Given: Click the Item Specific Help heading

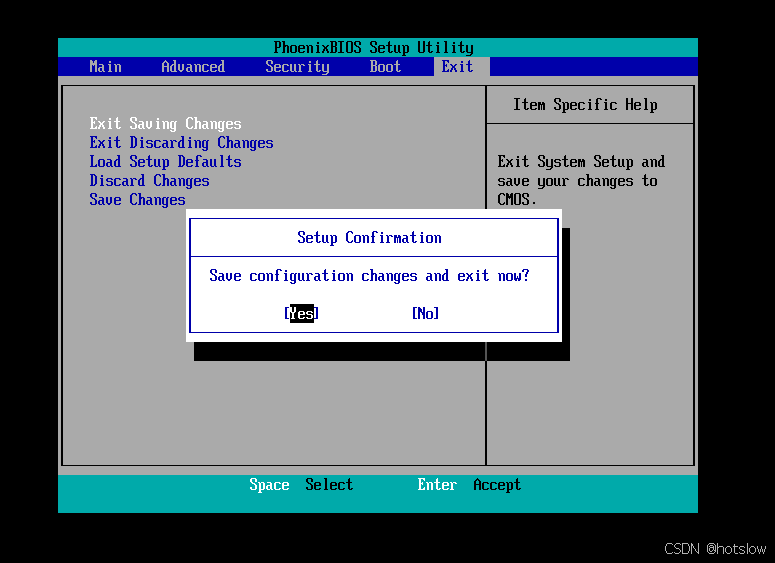Looking at the screenshot, I should click(585, 105).
